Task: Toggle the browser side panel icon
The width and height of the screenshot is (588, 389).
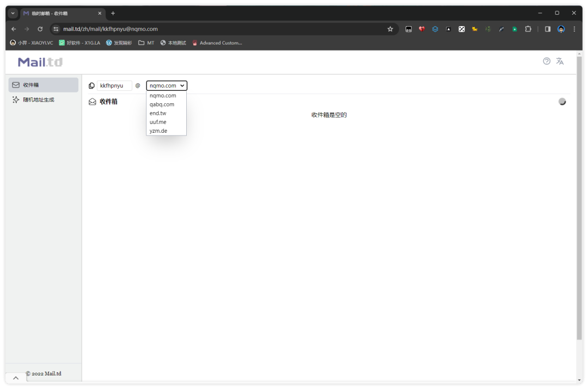Action: tap(548, 29)
